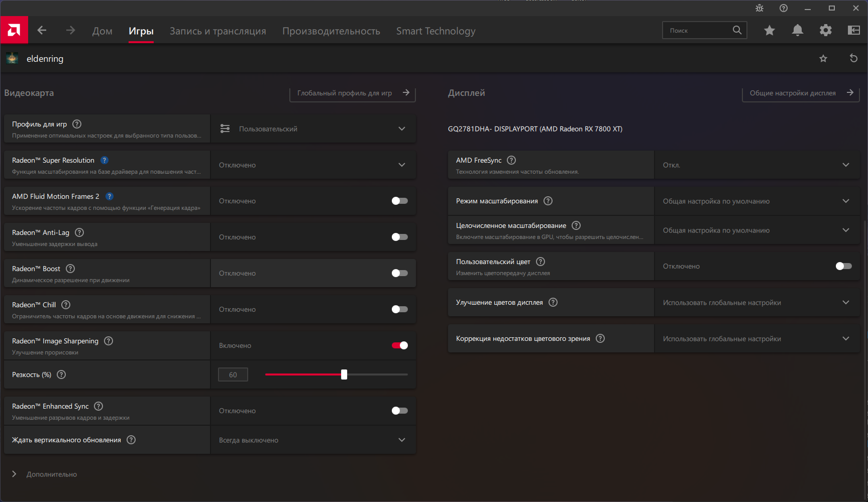Show help for Radeon Super Resolution
The image size is (868, 502).
[104, 160]
